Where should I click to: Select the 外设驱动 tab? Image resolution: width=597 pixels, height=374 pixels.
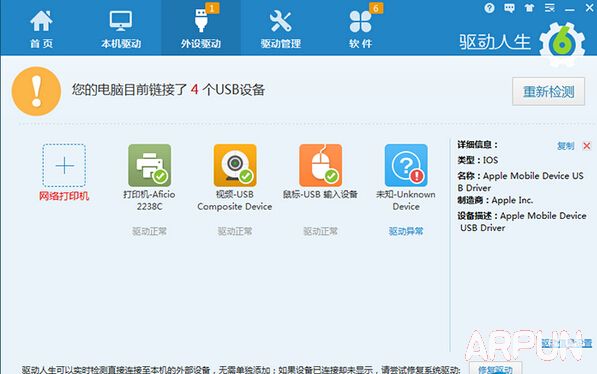[201, 29]
